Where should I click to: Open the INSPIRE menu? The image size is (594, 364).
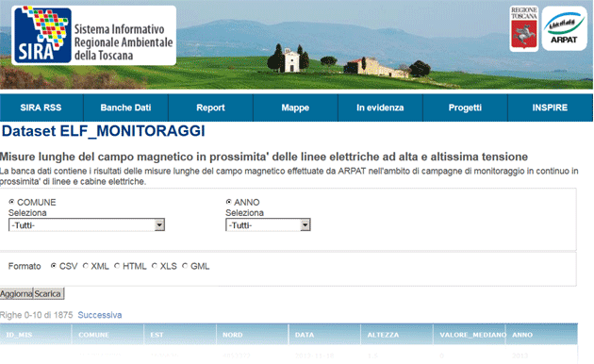550,108
